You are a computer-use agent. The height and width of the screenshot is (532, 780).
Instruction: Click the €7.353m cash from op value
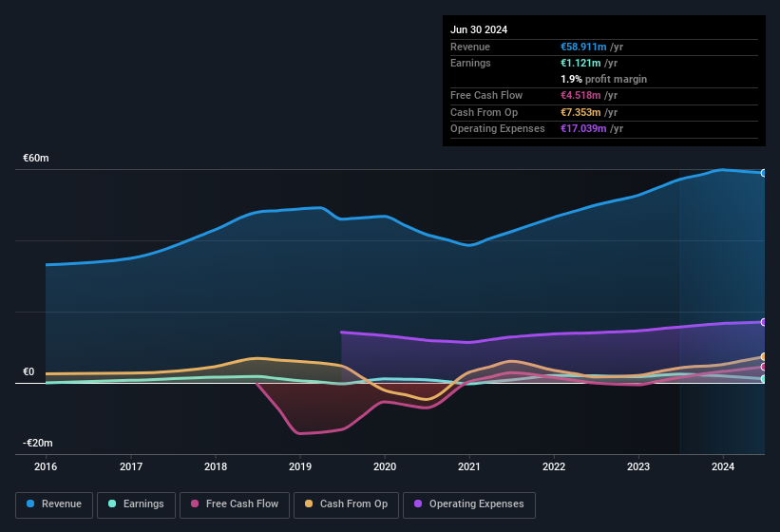pyautogui.click(x=580, y=112)
